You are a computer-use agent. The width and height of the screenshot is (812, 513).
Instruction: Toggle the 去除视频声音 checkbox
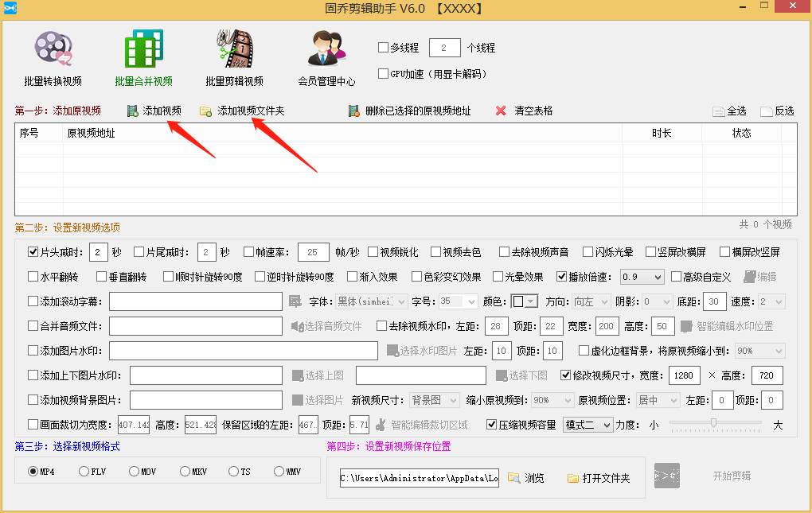(x=504, y=252)
